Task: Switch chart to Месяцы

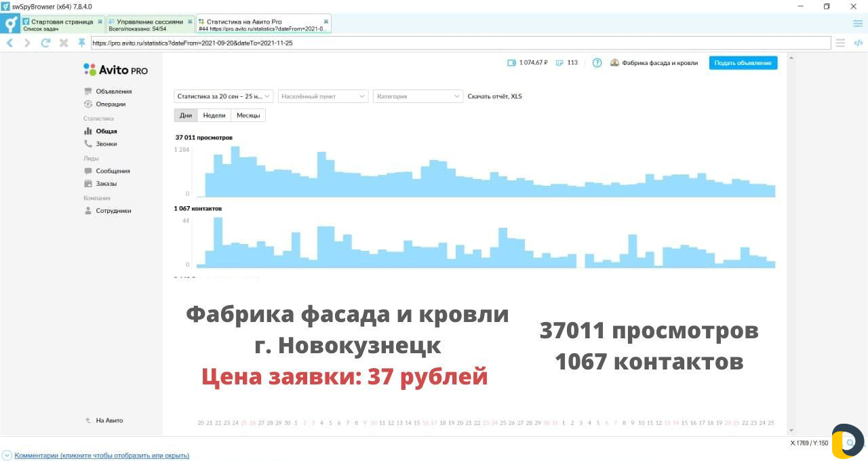Action: point(248,115)
